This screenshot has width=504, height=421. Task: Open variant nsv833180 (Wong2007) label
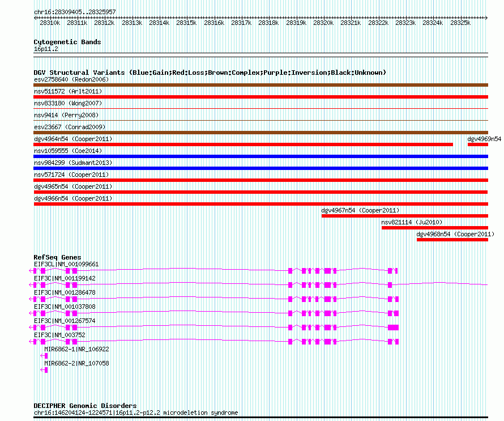[x=68, y=103]
